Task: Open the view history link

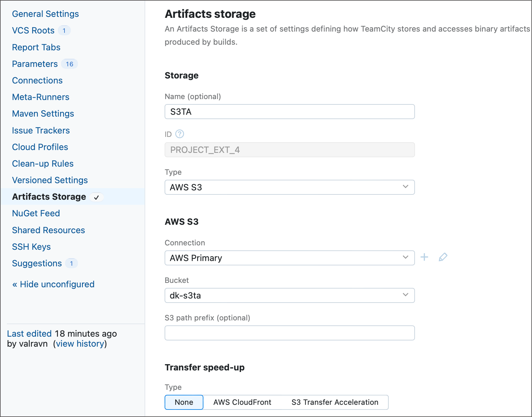Action: [x=80, y=344]
